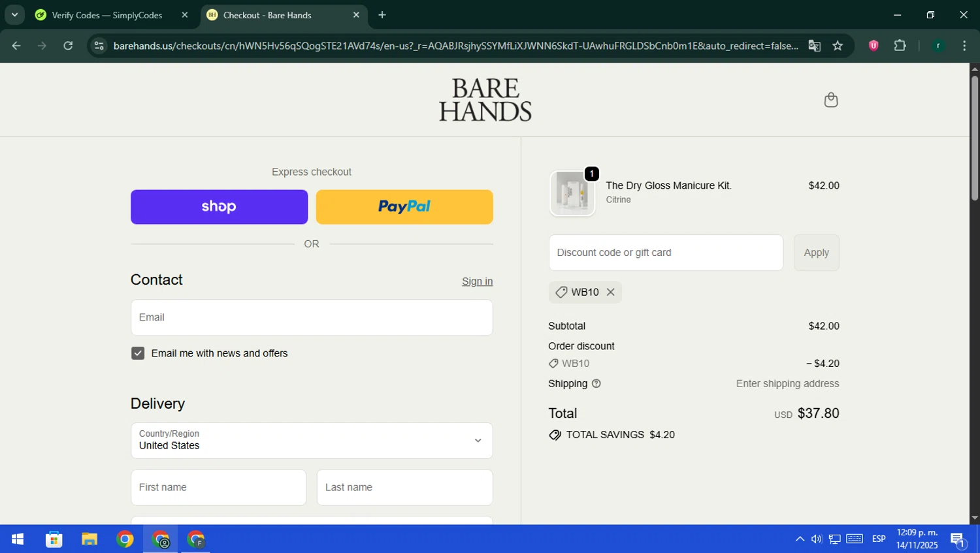This screenshot has width=980, height=553.
Task: Click the Discount code or gift card field
Action: pyautogui.click(x=666, y=253)
